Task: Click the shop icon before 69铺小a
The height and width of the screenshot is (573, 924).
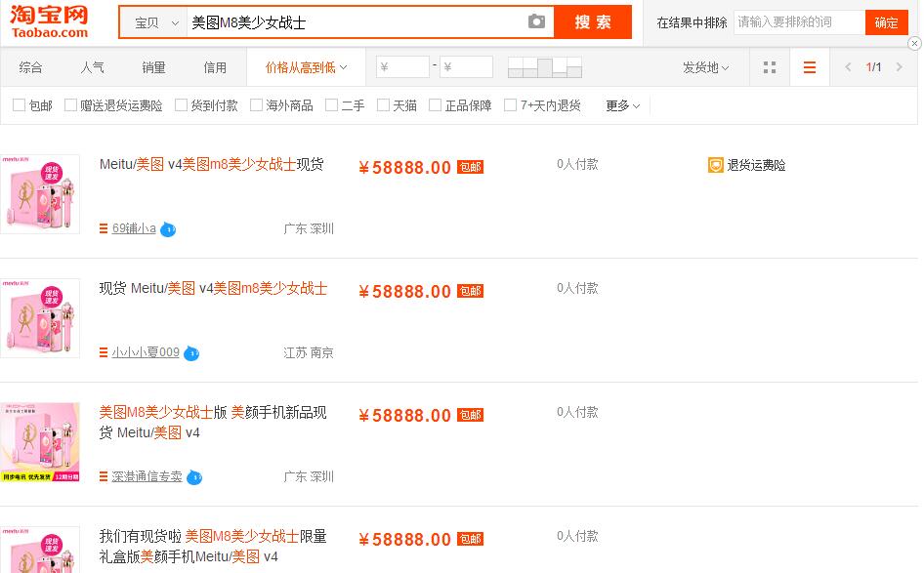Action: (x=104, y=228)
